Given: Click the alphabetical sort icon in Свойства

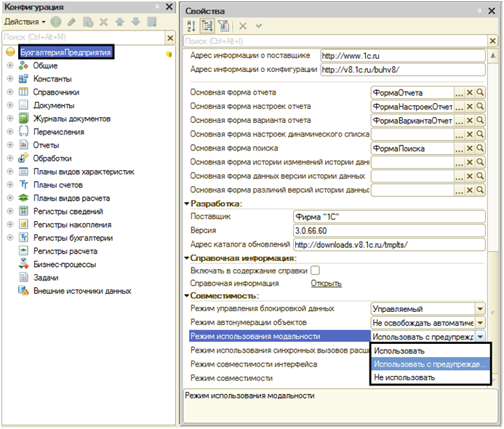Looking at the screenshot, I should (192, 25).
